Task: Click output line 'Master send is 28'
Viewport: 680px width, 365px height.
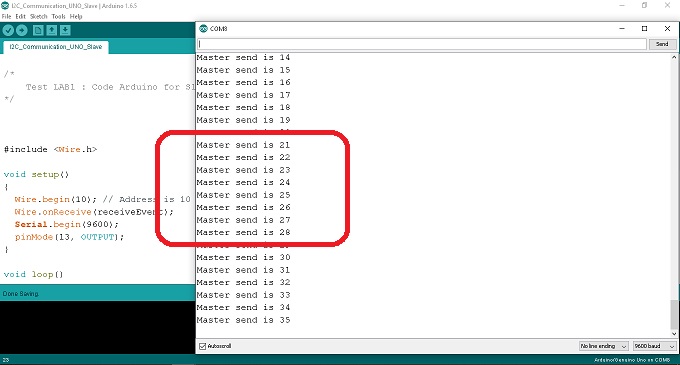Action: pyautogui.click(x=243, y=232)
